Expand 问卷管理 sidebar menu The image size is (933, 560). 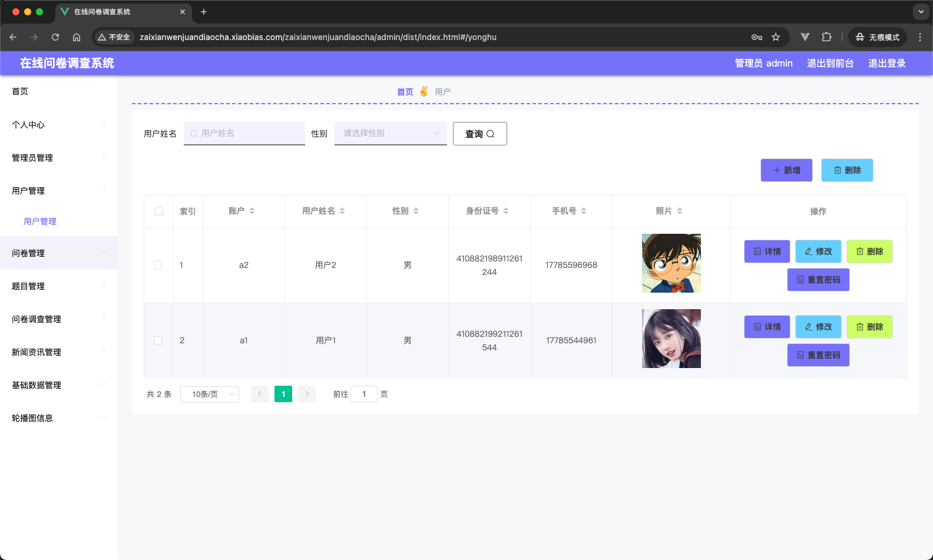pyautogui.click(x=59, y=253)
